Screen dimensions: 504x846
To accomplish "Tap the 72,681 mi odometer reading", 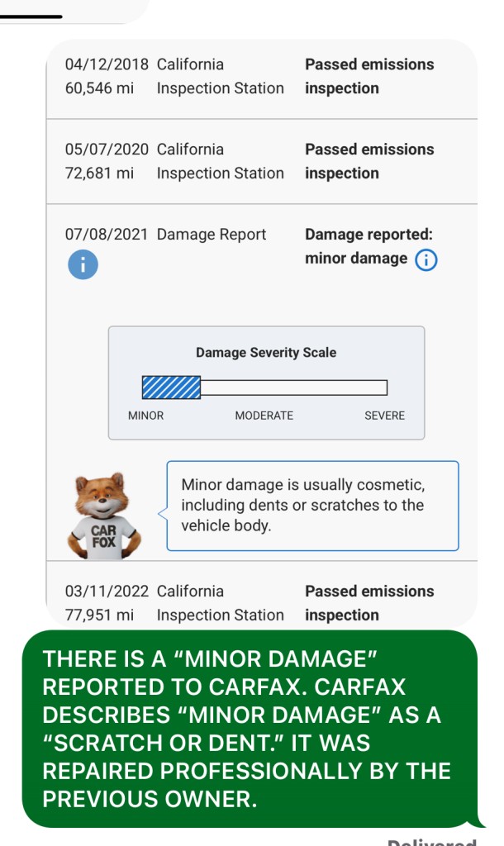I will tap(99, 173).
